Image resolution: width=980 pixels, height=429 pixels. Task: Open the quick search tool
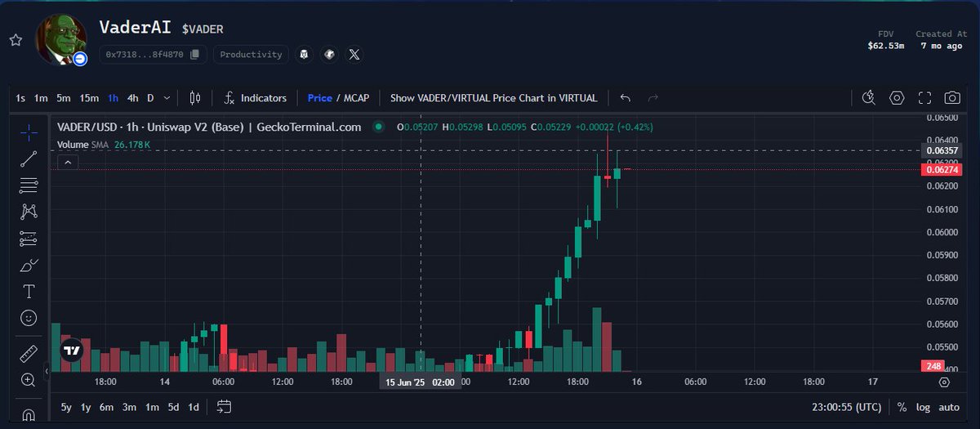click(x=869, y=98)
